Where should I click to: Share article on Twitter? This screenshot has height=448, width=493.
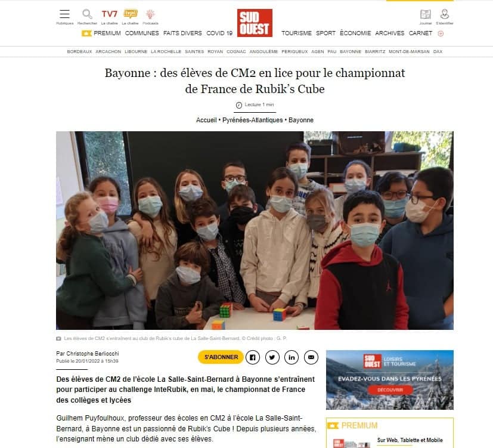(x=272, y=357)
